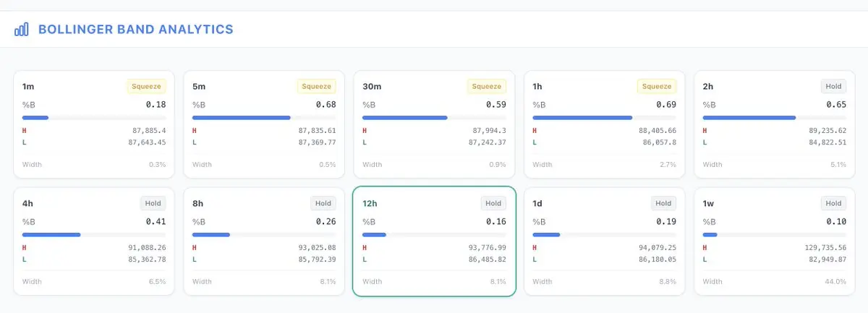The width and height of the screenshot is (868, 313).
Task: Click the Hold badge on 1d card
Action: [663, 203]
